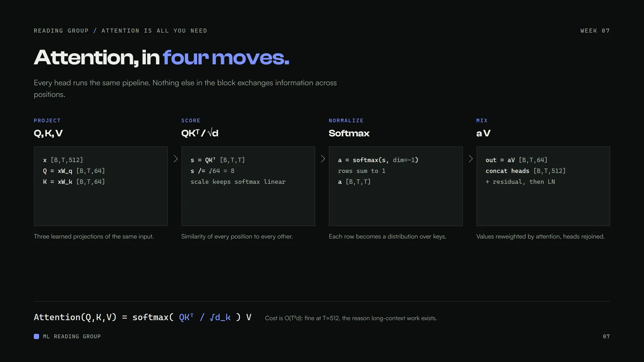Click the 'Cost is O(T²d)' note
The height and width of the screenshot is (362, 644).
351,318
